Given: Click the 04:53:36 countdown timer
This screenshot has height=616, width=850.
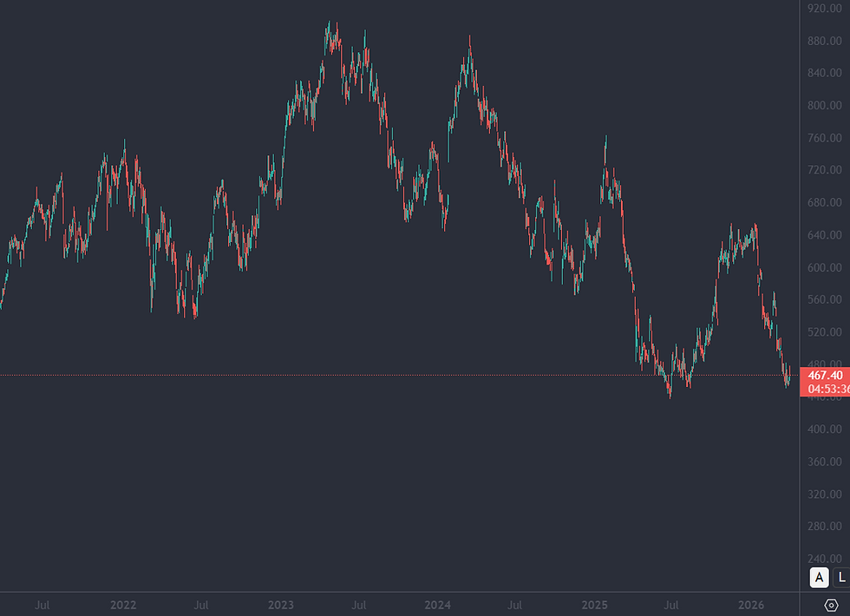Looking at the screenshot, I should [x=828, y=389].
